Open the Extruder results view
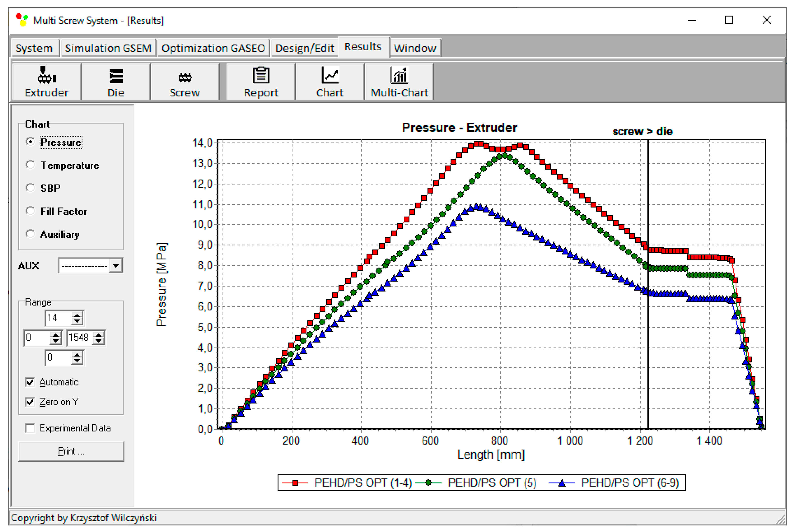The height and width of the screenshot is (532, 792). tap(46, 81)
